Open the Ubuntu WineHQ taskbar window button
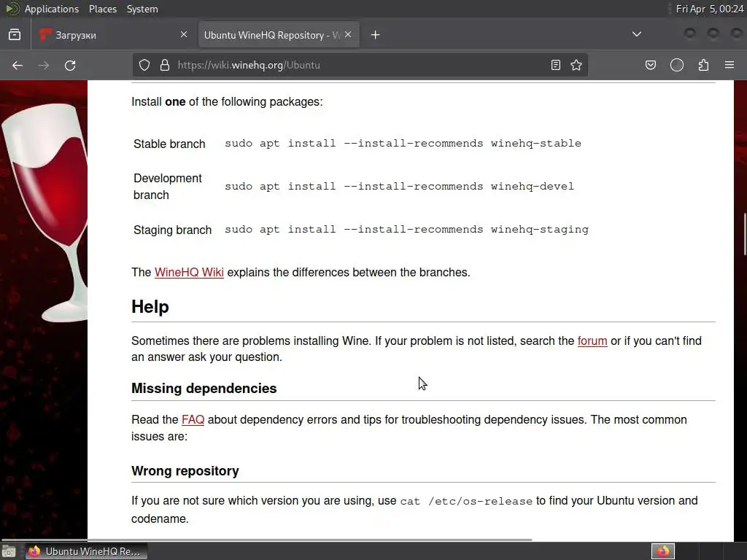Viewport: 747px width, 560px height. 86,551
